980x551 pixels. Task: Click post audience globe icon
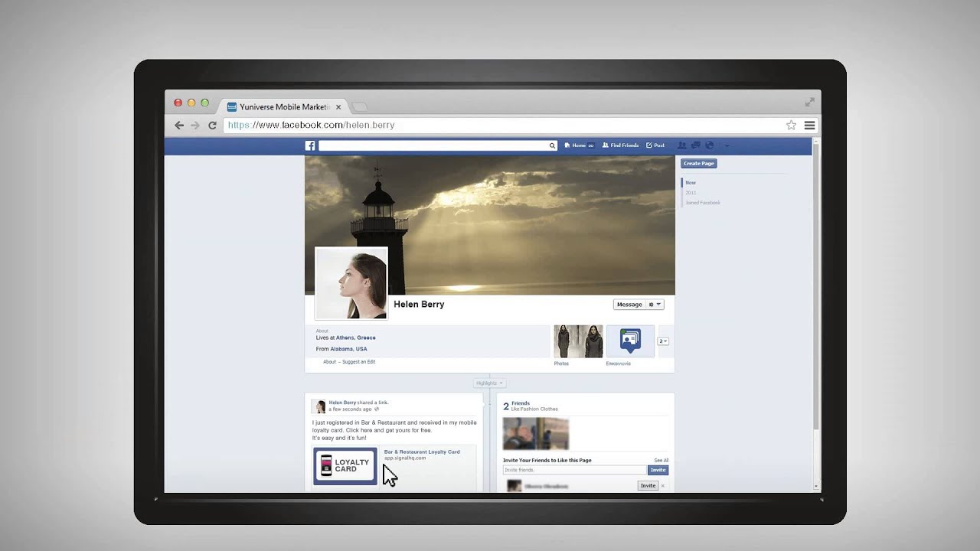(x=377, y=409)
